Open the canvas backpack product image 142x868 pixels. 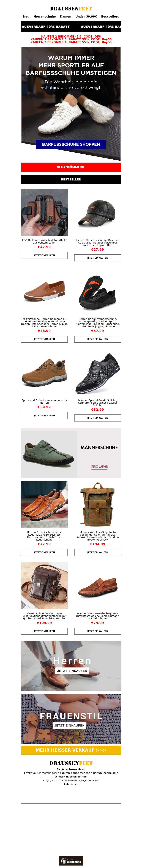98,504
